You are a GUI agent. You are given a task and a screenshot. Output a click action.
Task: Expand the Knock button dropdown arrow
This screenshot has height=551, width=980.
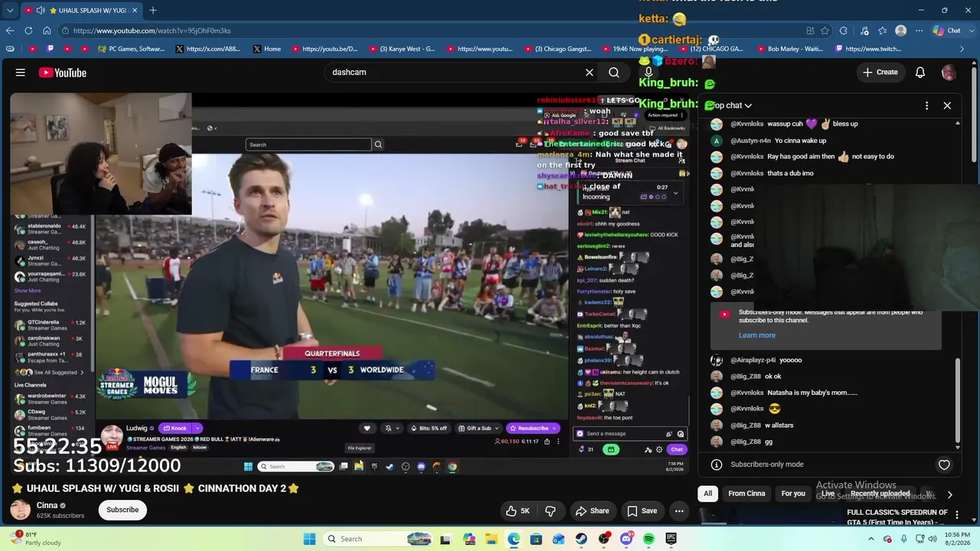pyautogui.click(x=197, y=429)
